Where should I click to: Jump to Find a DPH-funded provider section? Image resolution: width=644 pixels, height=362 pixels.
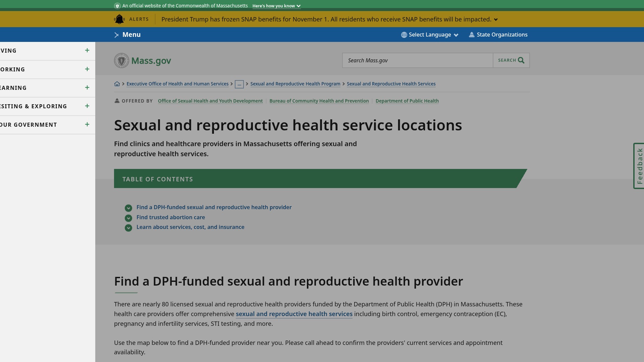point(214,207)
